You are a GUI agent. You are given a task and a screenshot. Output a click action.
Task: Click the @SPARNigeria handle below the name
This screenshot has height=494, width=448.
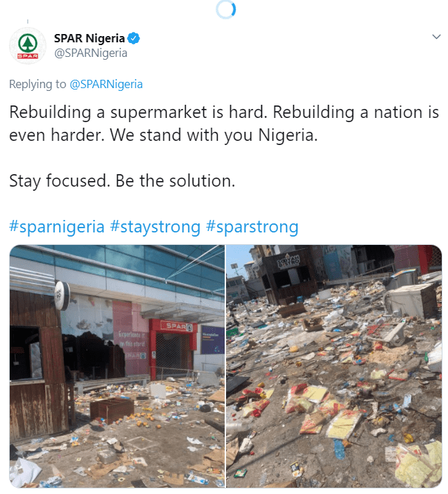tap(90, 53)
